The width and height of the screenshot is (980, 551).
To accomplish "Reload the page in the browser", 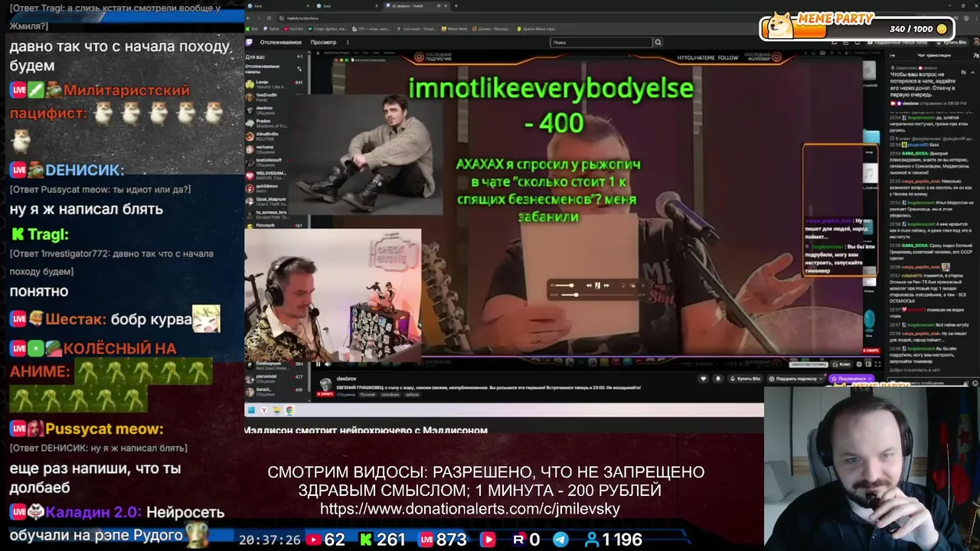I will point(269,18).
